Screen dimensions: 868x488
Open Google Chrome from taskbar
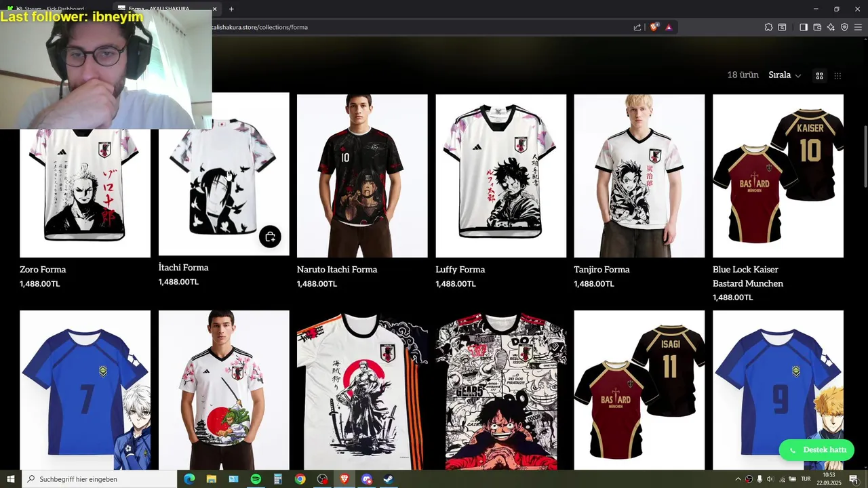tap(300, 479)
